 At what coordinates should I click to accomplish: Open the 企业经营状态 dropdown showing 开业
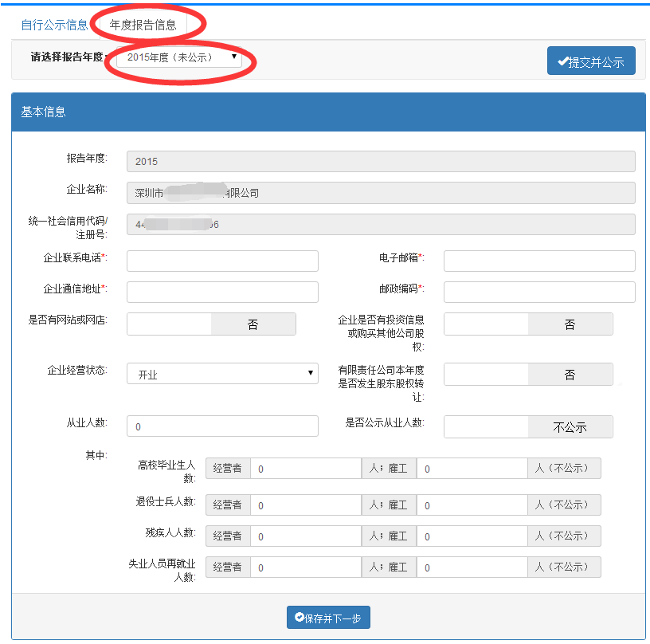(x=221, y=374)
